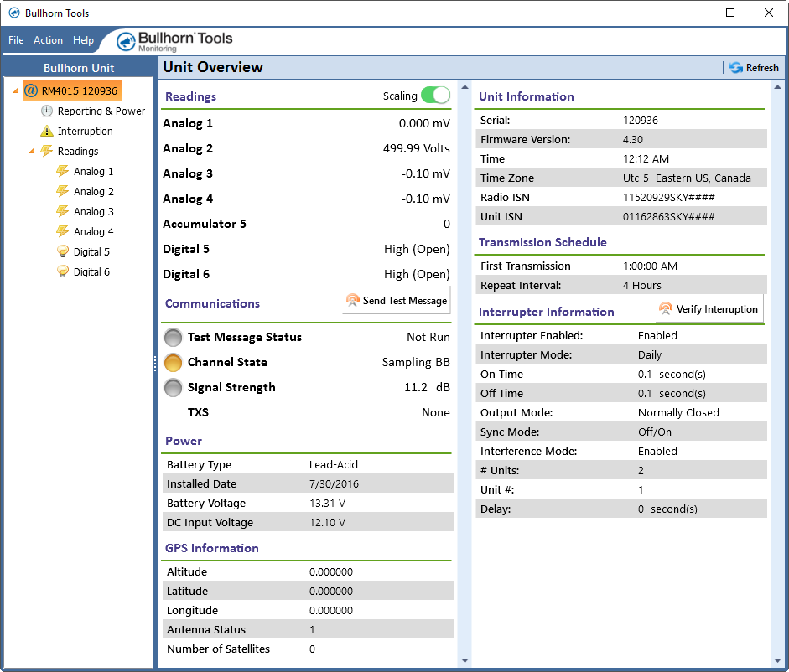Click the Signal Strength value 11.2 dB

(x=427, y=387)
